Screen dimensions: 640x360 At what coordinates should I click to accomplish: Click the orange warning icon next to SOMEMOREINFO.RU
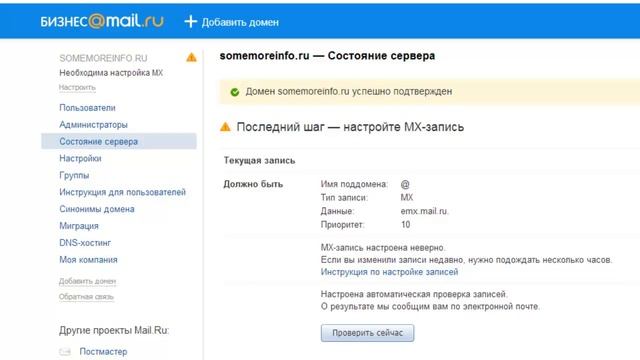tap(191, 58)
